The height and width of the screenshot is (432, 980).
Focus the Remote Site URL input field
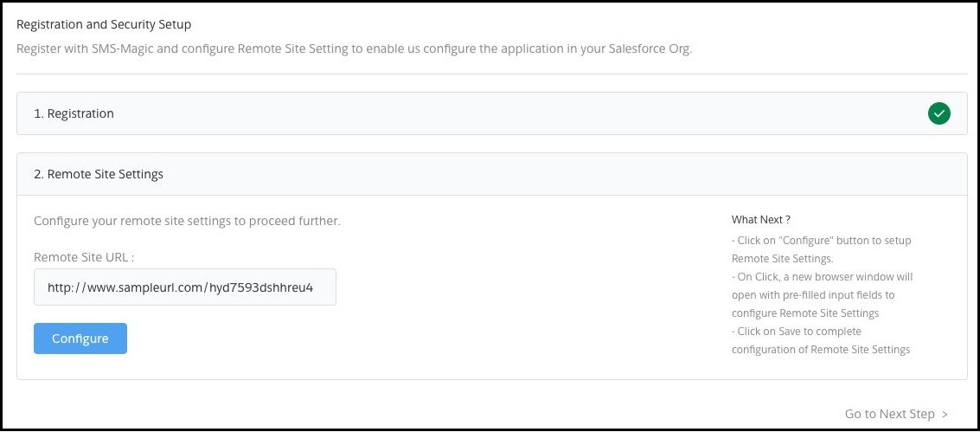tap(185, 287)
